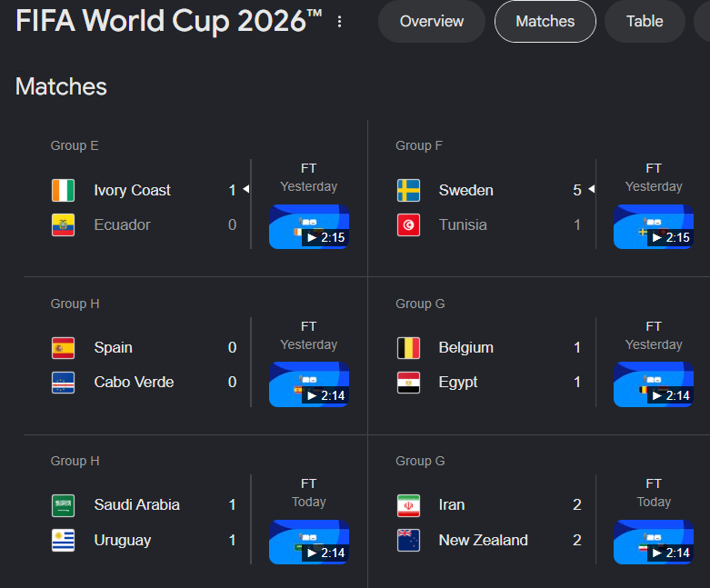The image size is (710, 588).
Task: Play the Sweden vs Tunisia highlights video
Action: point(654,227)
